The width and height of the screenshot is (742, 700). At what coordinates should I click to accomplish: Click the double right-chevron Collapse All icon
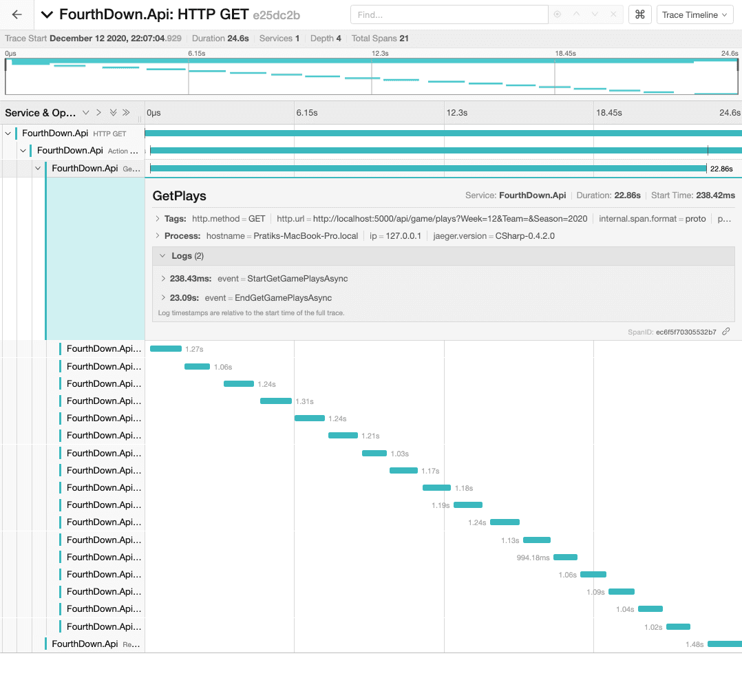click(x=127, y=113)
